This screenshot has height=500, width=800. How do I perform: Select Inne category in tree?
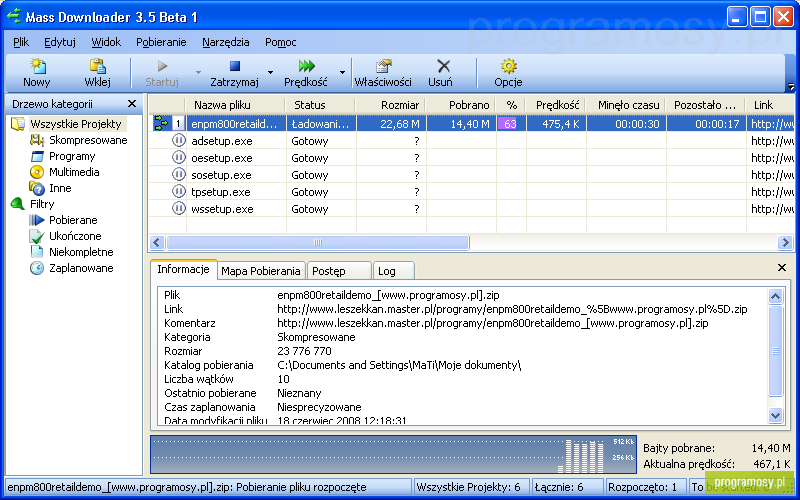tap(60, 188)
